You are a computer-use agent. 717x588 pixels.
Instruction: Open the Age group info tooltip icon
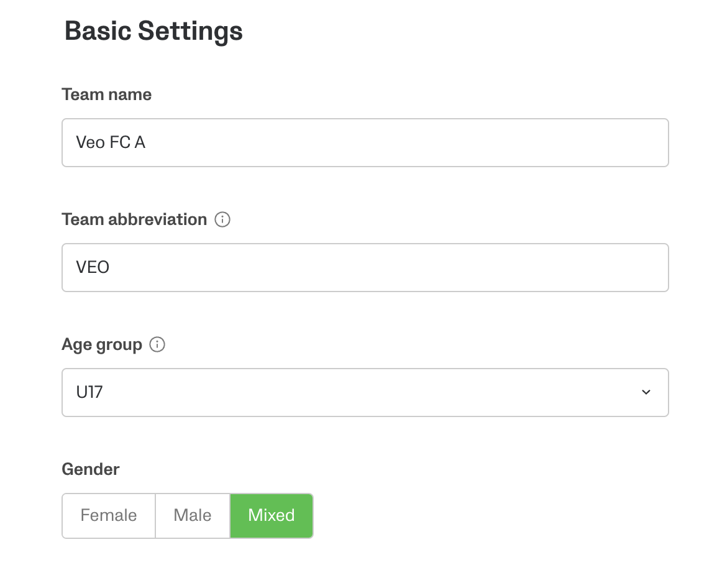coord(157,344)
